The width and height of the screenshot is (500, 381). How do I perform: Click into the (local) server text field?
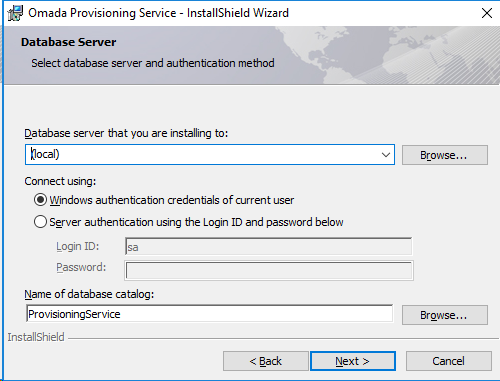click(202, 155)
